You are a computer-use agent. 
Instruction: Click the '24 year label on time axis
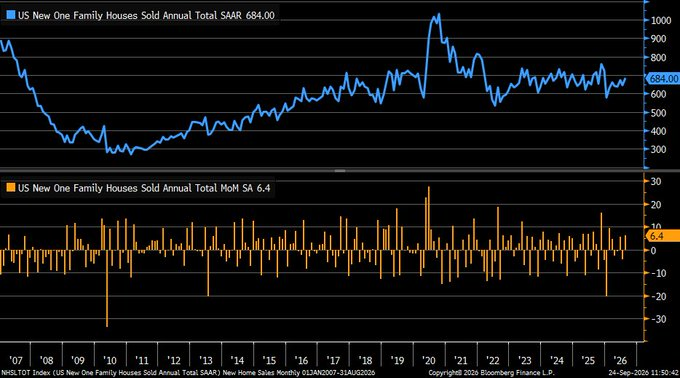tap(556, 360)
